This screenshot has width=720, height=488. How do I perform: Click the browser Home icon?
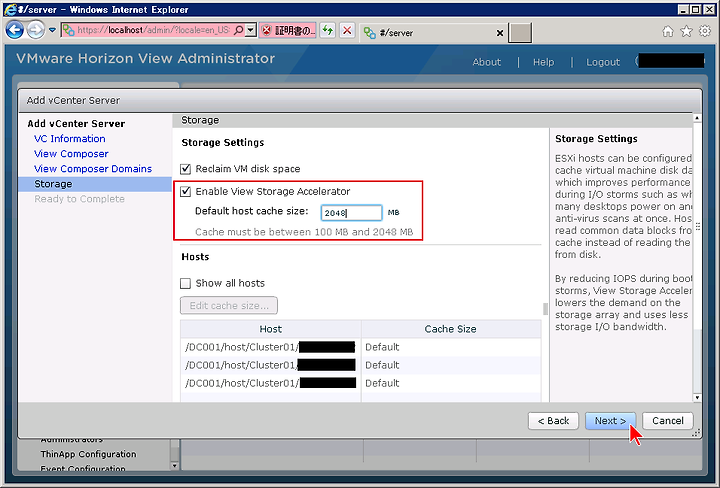pyautogui.click(x=668, y=31)
